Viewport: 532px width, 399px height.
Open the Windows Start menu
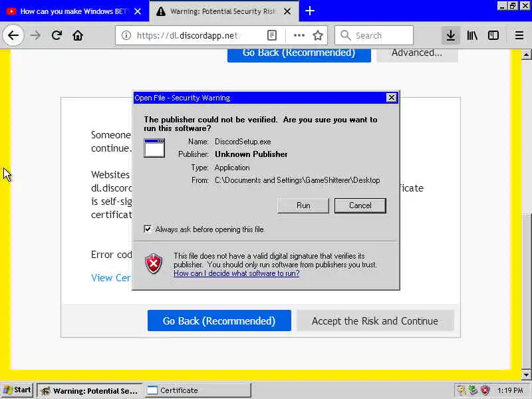tap(17, 390)
